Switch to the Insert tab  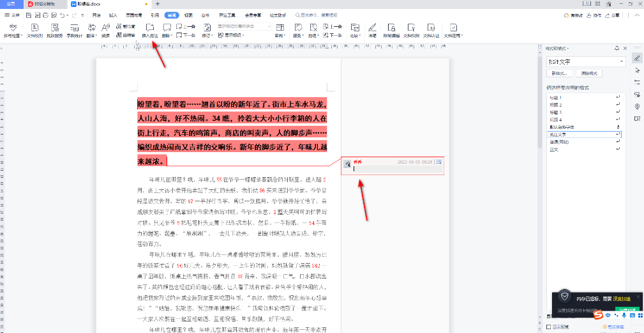(113, 15)
